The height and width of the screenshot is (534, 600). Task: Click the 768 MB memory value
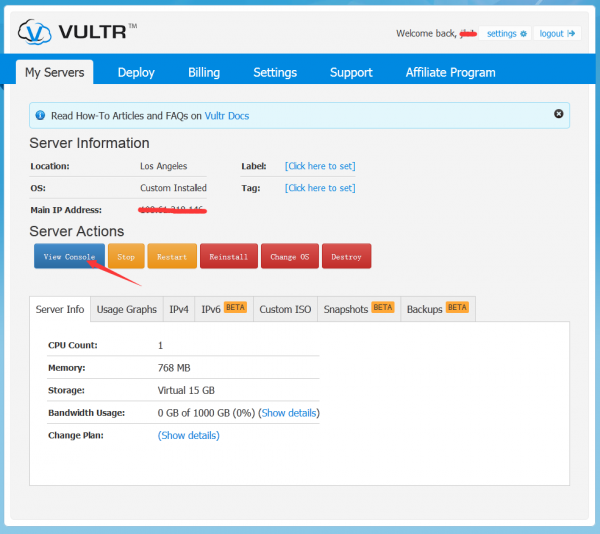(x=174, y=368)
